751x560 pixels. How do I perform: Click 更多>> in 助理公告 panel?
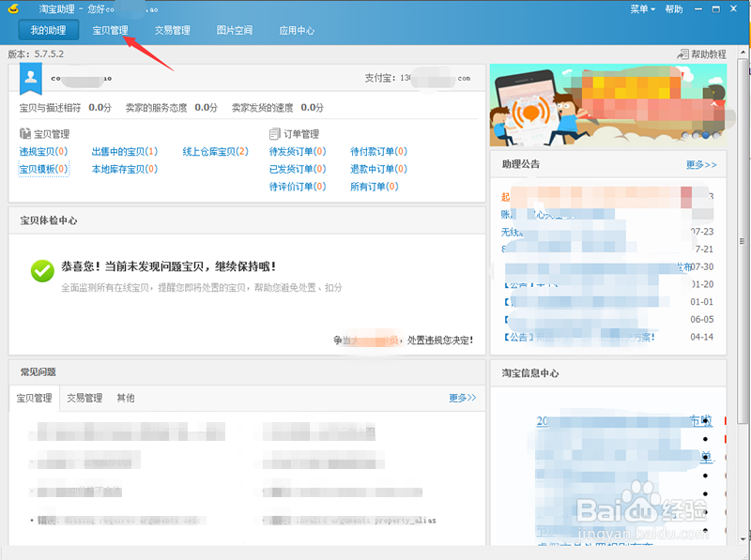point(701,165)
